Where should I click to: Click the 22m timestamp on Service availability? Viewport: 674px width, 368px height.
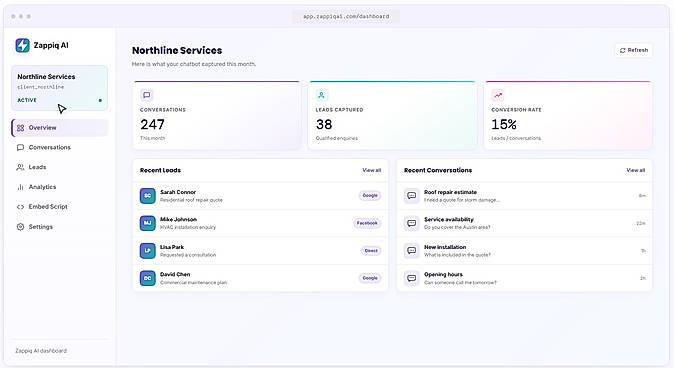640,223
